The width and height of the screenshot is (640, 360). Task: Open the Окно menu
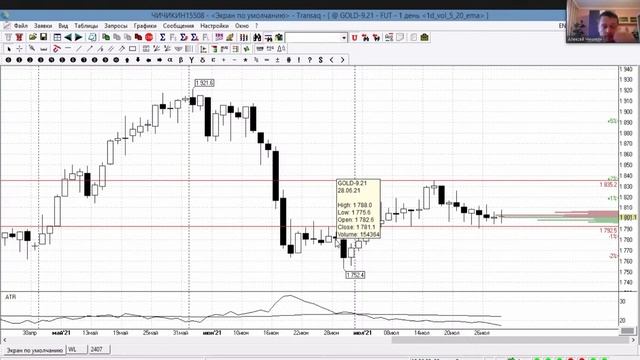[x=242, y=26]
